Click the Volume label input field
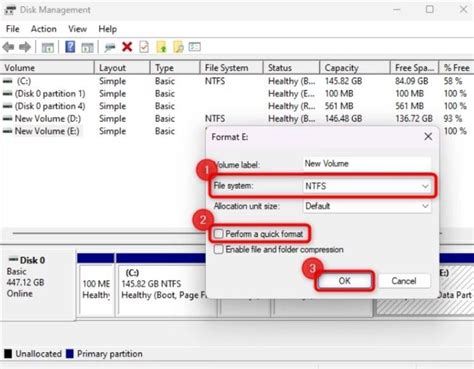The height and width of the screenshot is (369, 474). pos(367,164)
